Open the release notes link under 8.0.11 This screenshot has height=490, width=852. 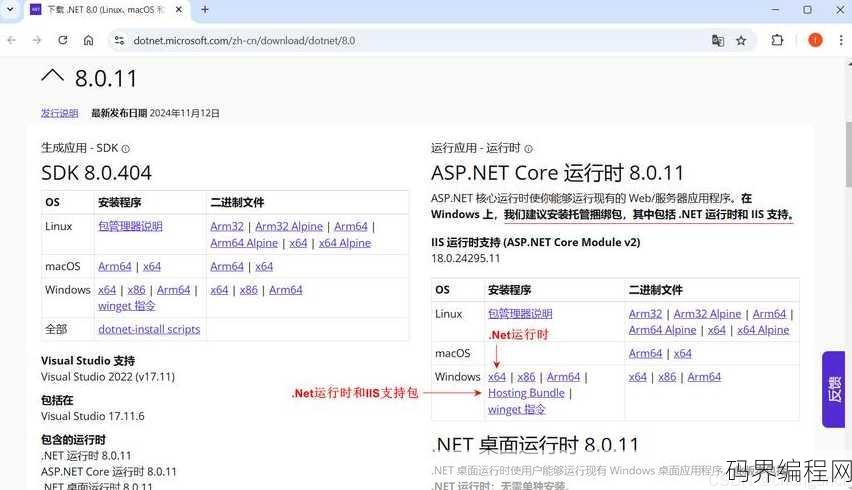tap(60, 113)
